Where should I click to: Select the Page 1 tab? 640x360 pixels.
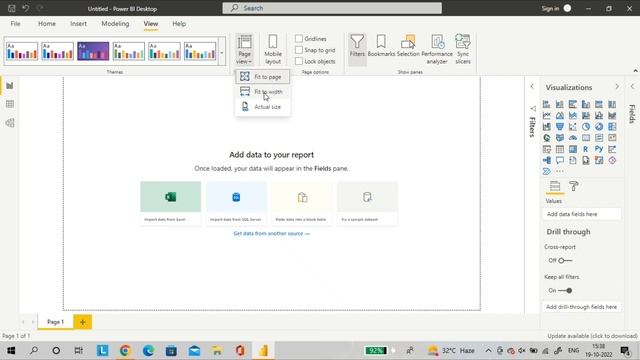tap(55, 322)
